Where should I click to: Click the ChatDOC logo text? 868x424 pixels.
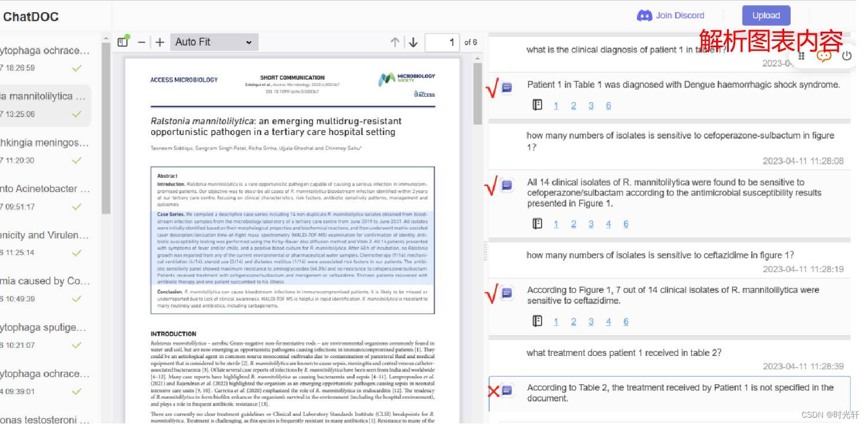[x=31, y=17]
